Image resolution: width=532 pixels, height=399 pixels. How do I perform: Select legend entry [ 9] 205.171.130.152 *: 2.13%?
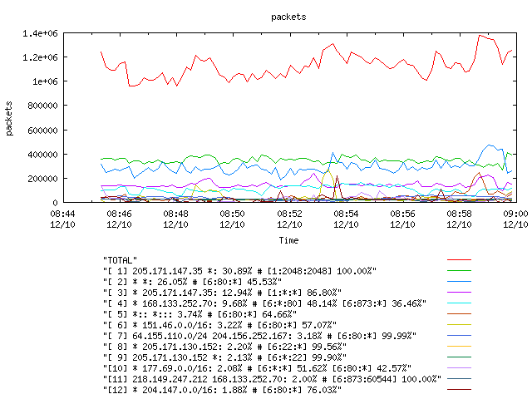coord(224,357)
